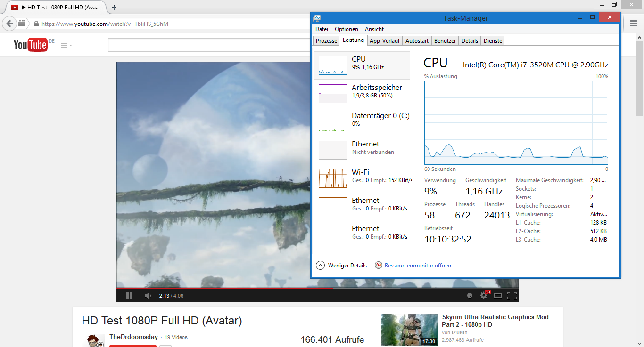Switch to the Autostart tab
This screenshot has height=347, width=644.
point(417,41)
